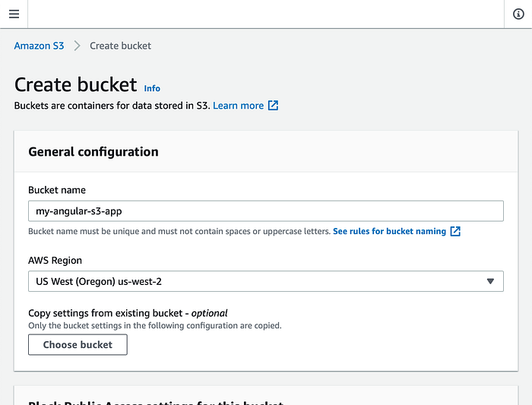Open the info panel icon at top right

(x=518, y=14)
